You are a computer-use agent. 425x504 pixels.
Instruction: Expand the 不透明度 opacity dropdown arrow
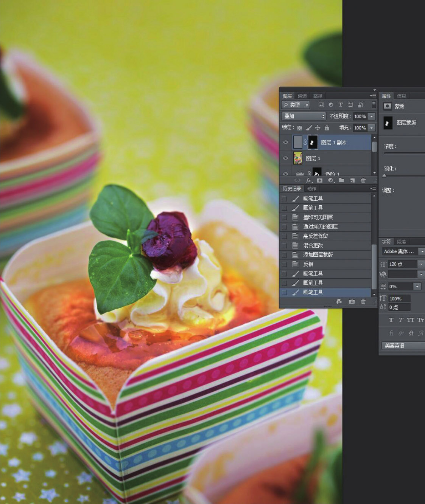click(x=372, y=116)
